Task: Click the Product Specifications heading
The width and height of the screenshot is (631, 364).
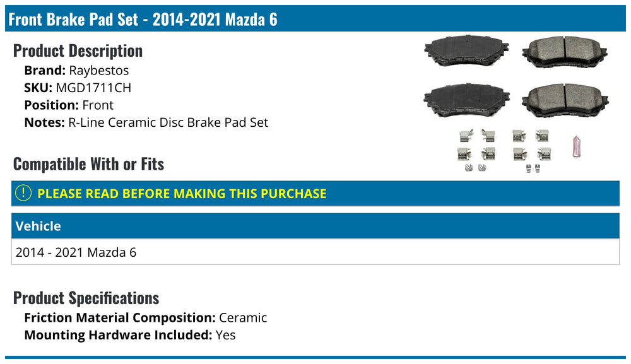Action: click(x=86, y=298)
